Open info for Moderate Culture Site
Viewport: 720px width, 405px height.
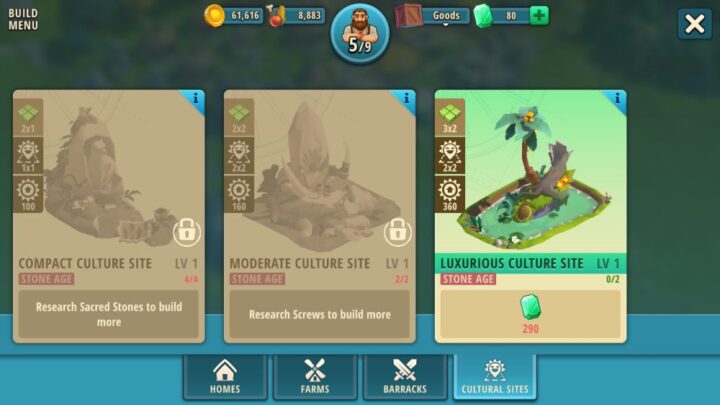pyautogui.click(x=406, y=98)
